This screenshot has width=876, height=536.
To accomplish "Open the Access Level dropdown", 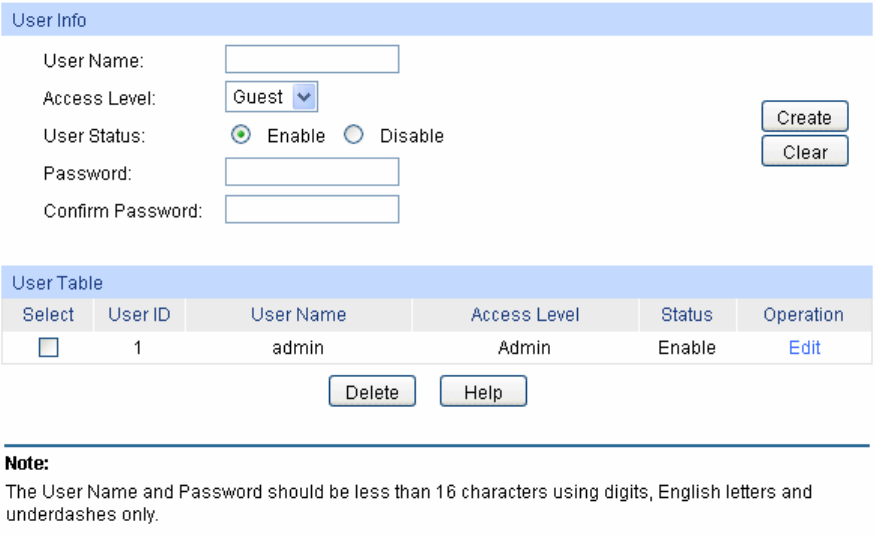I will coord(271,97).
